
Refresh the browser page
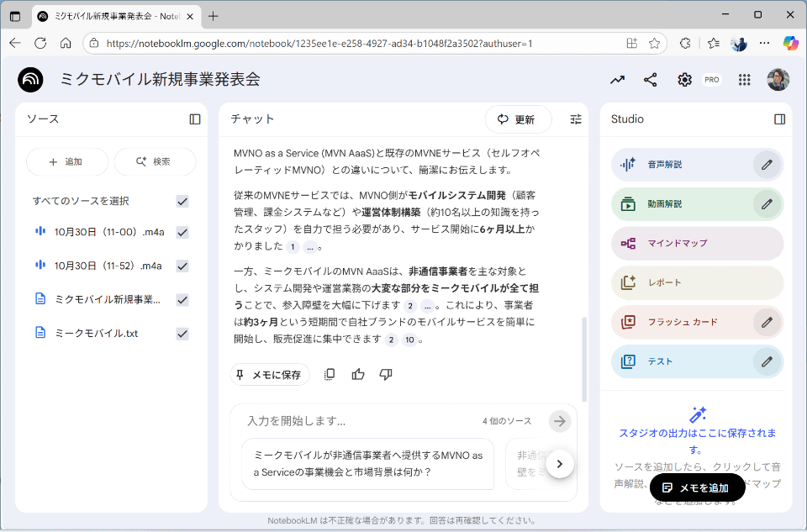[40, 43]
